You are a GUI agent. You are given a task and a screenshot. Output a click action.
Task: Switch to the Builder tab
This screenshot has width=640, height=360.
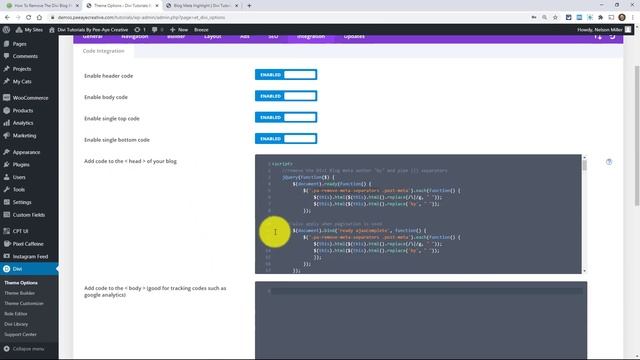(176, 37)
